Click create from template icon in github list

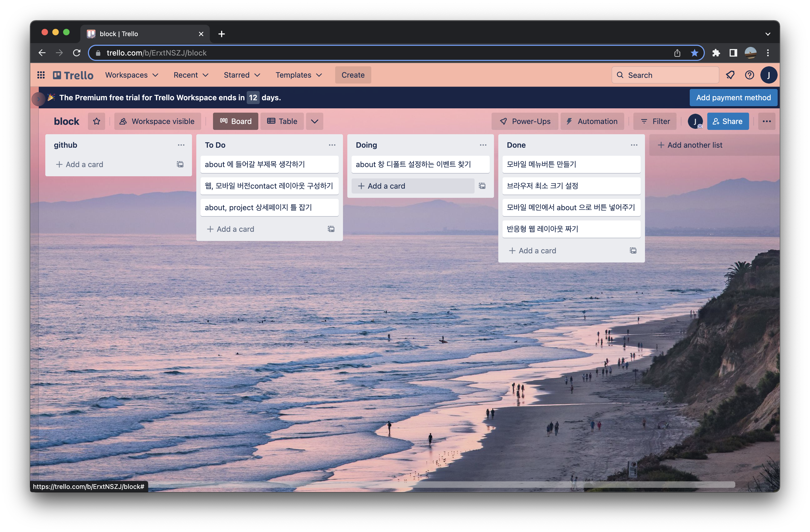click(x=180, y=164)
